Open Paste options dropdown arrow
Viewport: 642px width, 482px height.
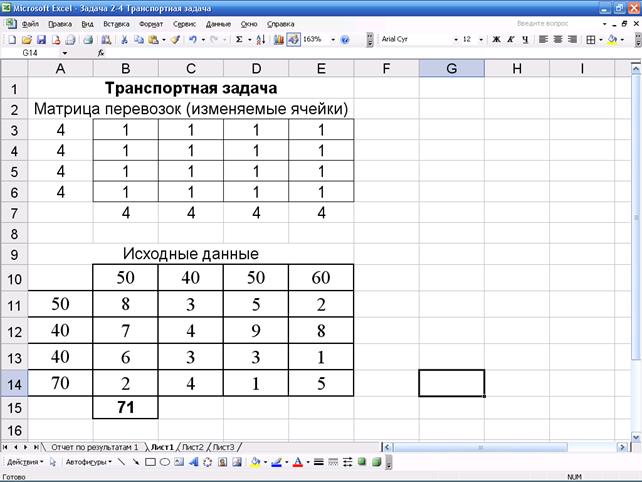164,40
